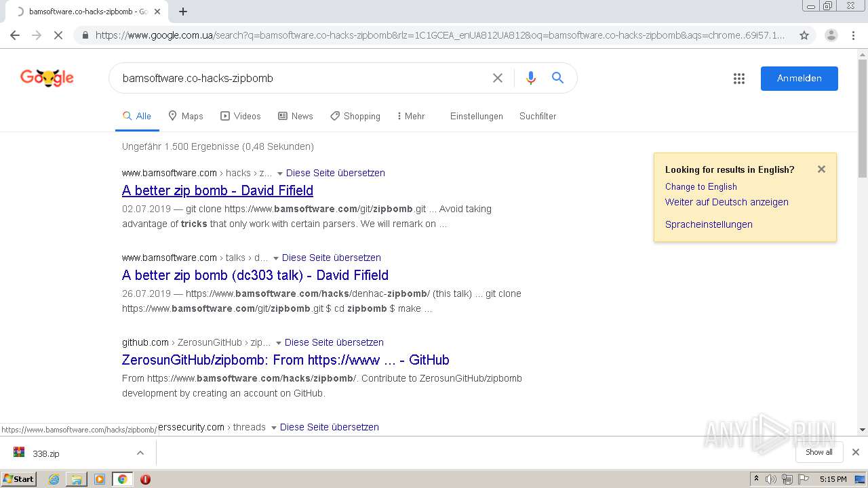Expand dropdown arrow beside bamsoftware.com talks URL
This screenshot has height=488, width=868.
(275, 258)
